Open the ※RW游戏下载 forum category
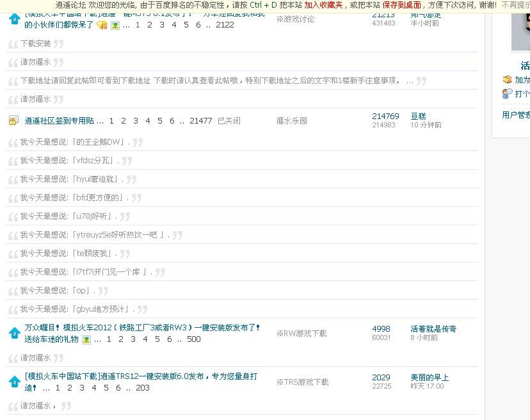The height and width of the screenshot is (420, 530). pos(301,333)
